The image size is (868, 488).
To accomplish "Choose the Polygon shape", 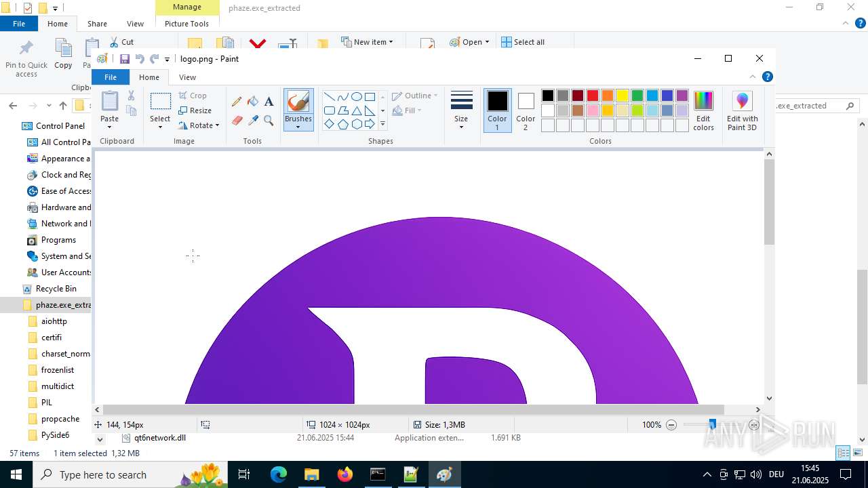I will (342, 110).
